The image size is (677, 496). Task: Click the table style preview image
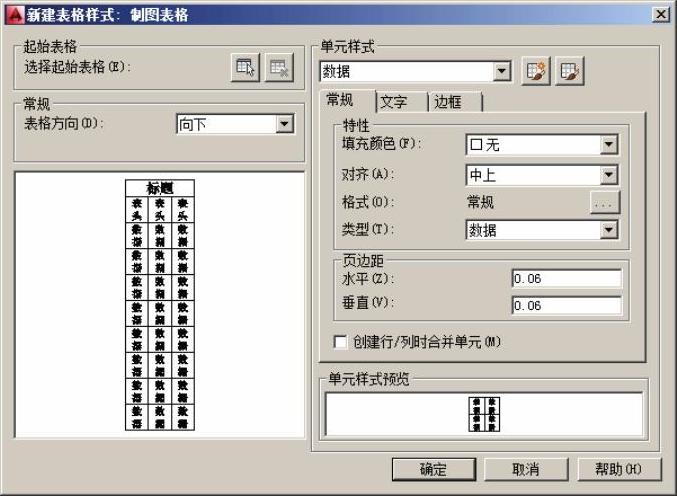click(159, 305)
